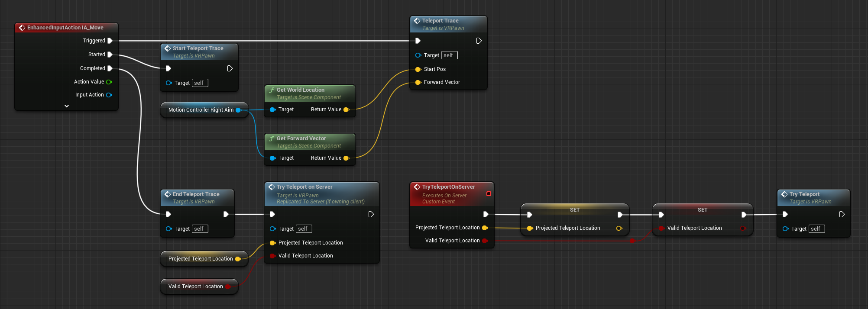Click Valid Teleport Location variable getter output pin

(x=228, y=286)
